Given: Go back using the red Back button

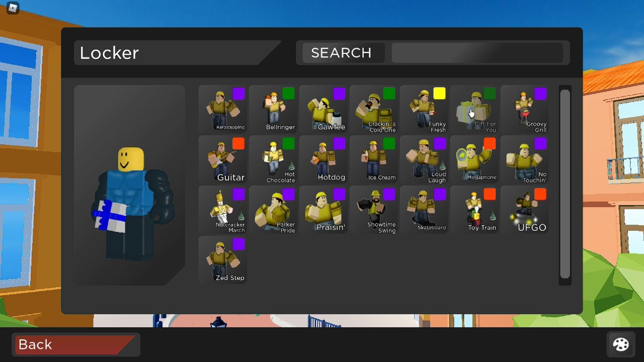Looking at the screenshot, I should [74, 345].
